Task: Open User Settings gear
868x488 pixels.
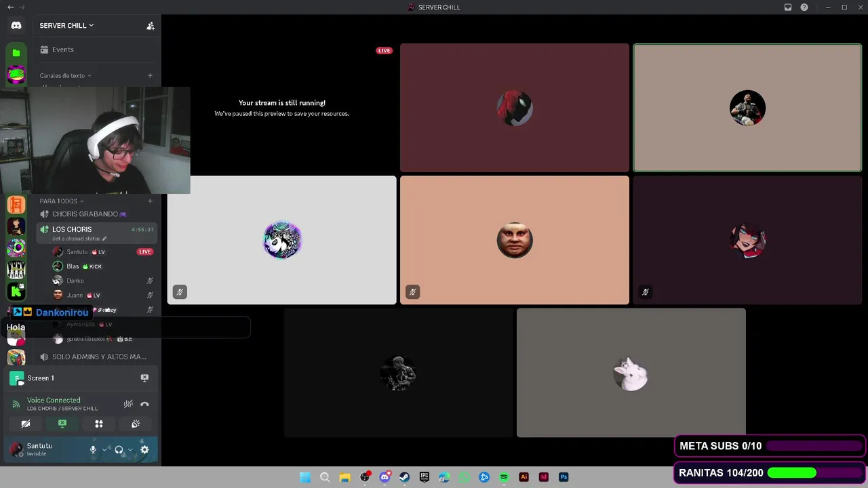Action: 144,449
